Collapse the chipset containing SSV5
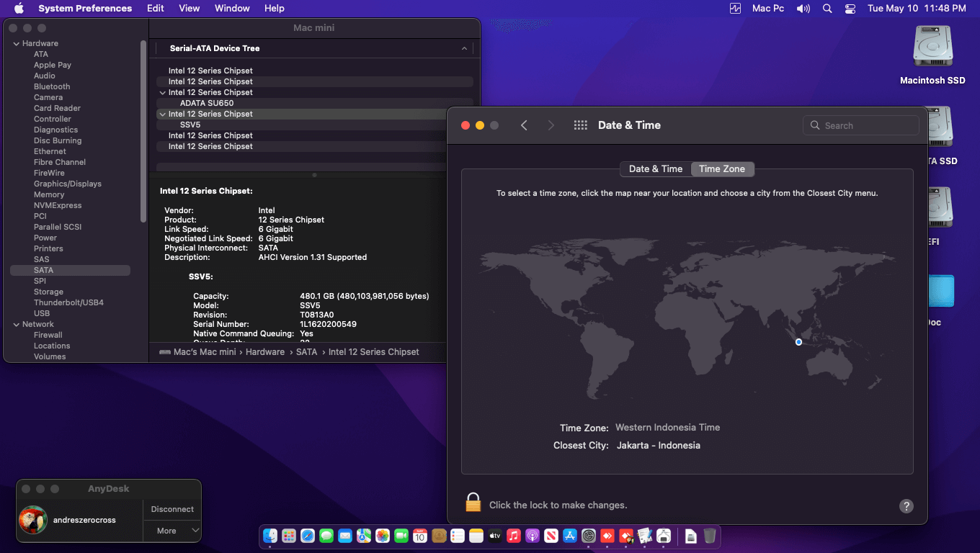 pyautogui.click(x=163, y=114)
